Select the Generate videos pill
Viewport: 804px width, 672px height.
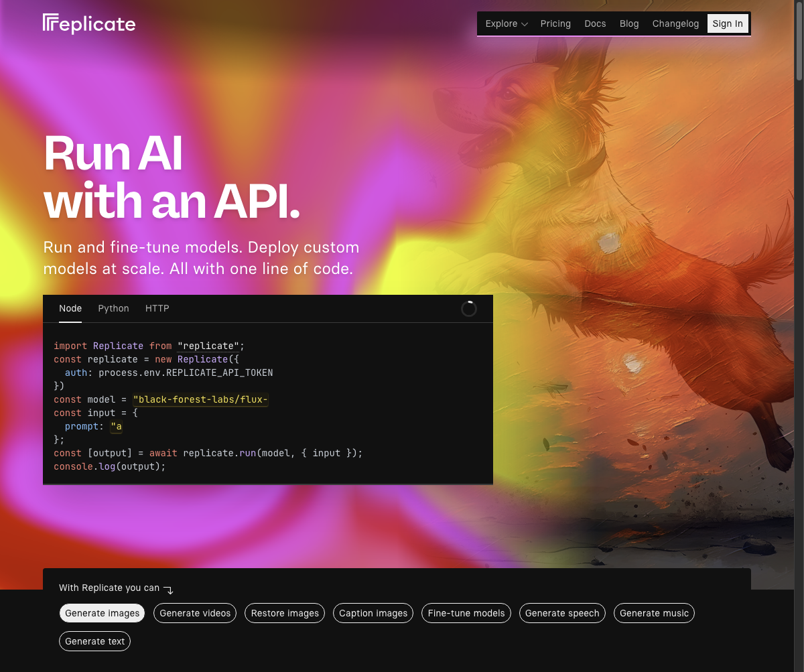[195, 613]
